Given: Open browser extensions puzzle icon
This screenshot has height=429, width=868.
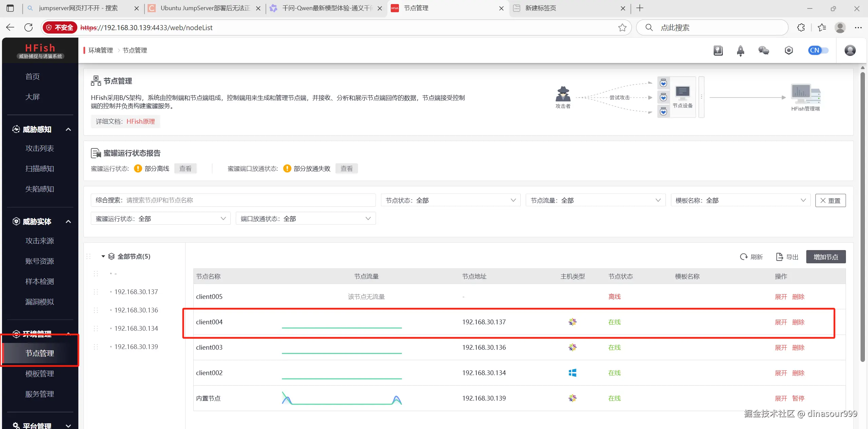Looking at the screenshot, I should point(801,27).
